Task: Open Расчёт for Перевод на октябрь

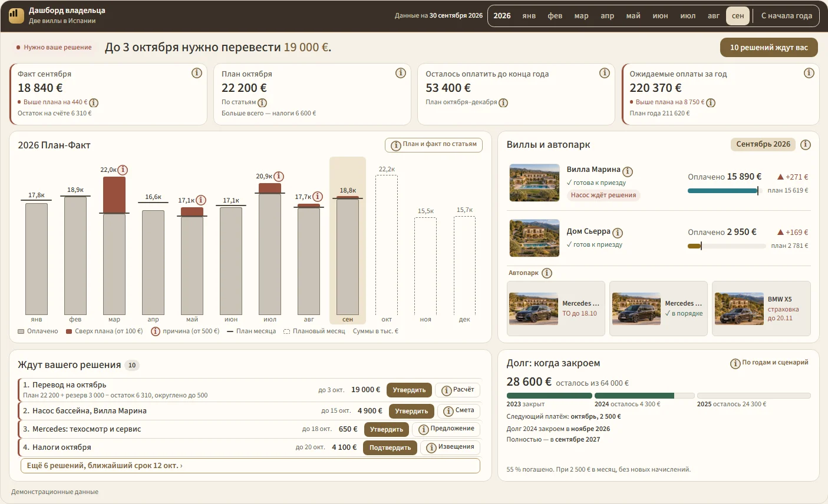Action: coord(457,390)
